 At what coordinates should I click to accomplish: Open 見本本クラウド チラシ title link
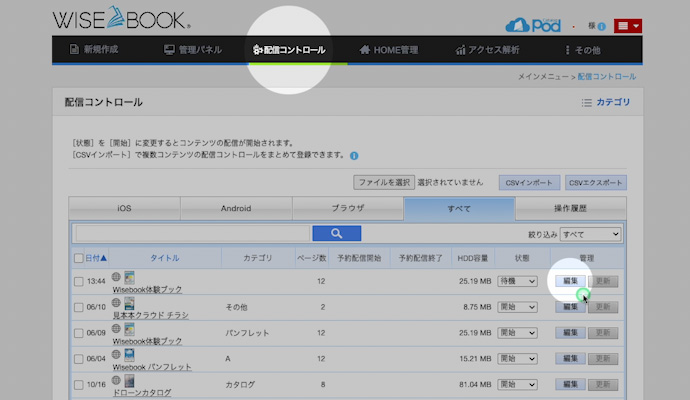150,315
